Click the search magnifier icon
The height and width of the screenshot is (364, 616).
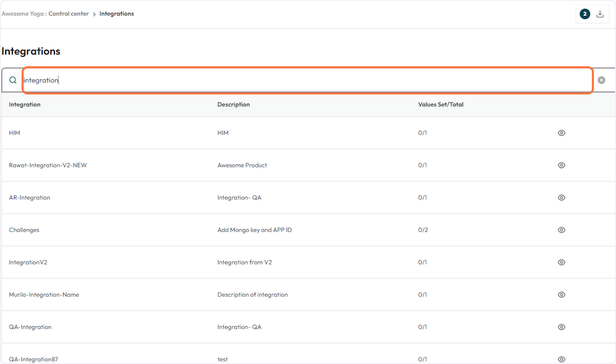pos(13,80)
